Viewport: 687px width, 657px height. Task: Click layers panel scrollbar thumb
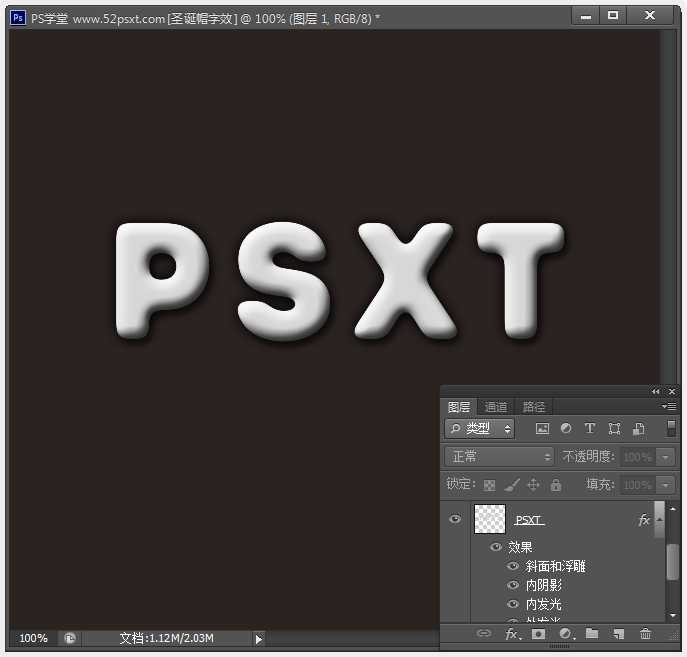673,562
